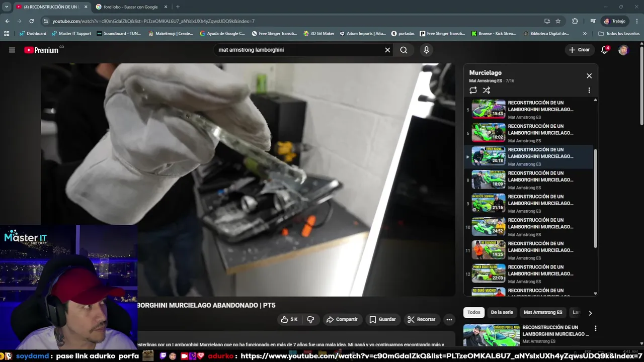The height and width of the screenshot is (362, 644).
Task: Close the Murcielago playlist panel
Action: [x=589, y=76]
